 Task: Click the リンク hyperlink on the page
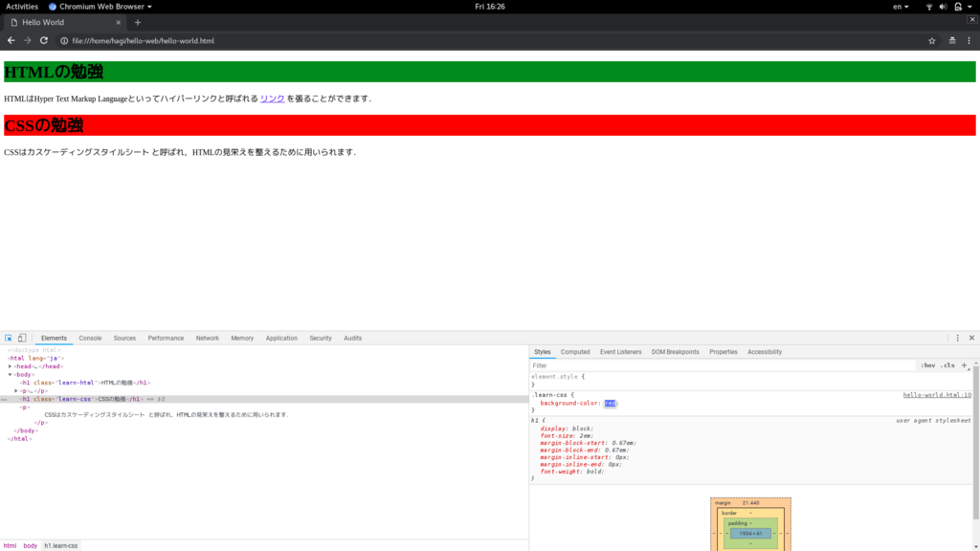click(x=273, y=99)
